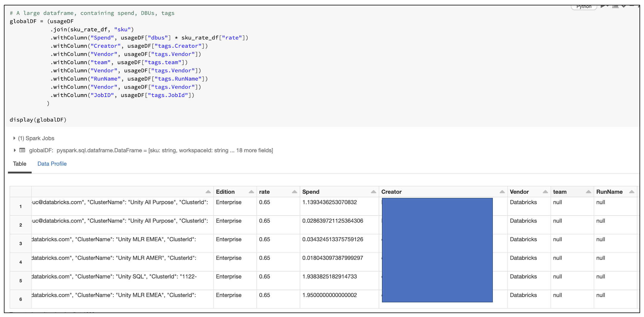Click the display(globalDF) code line
Screen dimensions: 644x317
pos(38,120)
